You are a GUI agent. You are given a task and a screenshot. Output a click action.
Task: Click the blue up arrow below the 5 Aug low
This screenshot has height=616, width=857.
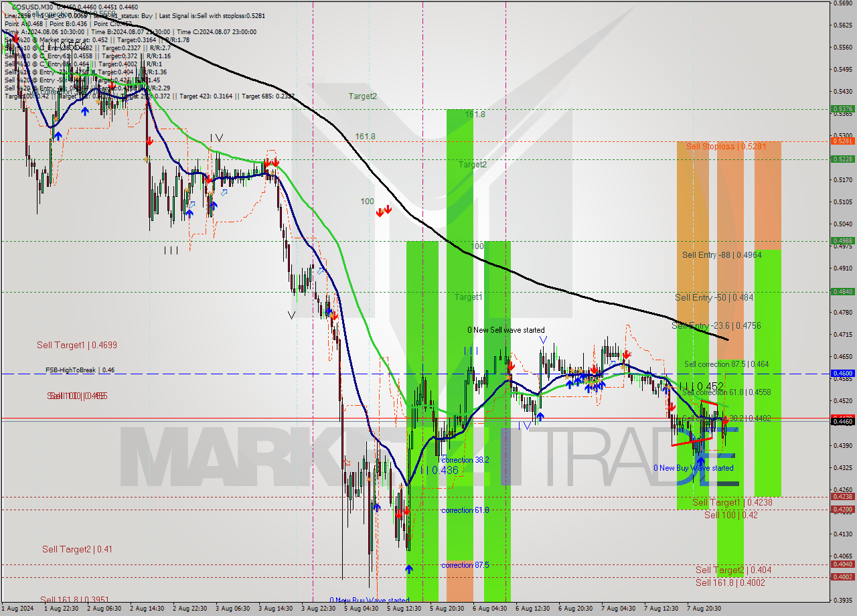tap(408, 569)
